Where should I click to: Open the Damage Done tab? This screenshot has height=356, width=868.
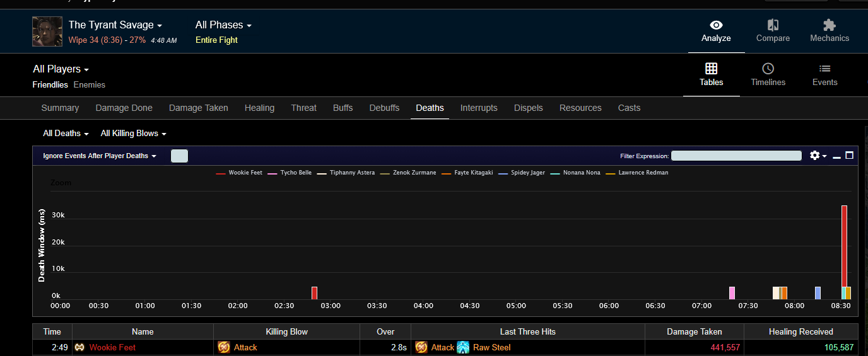coord(124,108)
